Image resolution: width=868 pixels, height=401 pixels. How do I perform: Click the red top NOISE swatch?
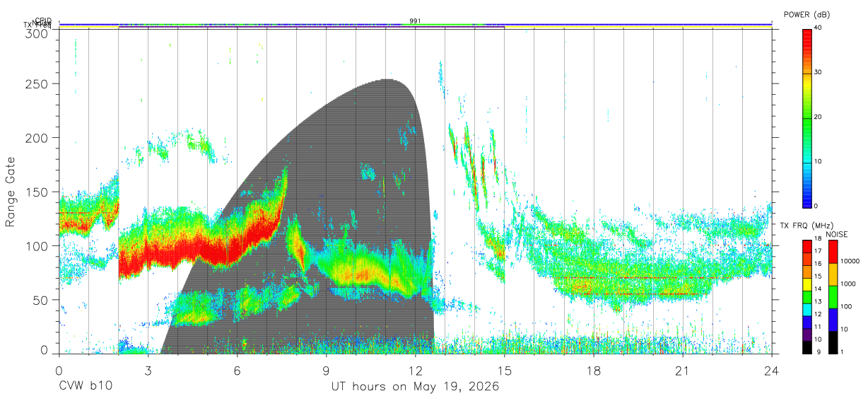pos(833,251)
